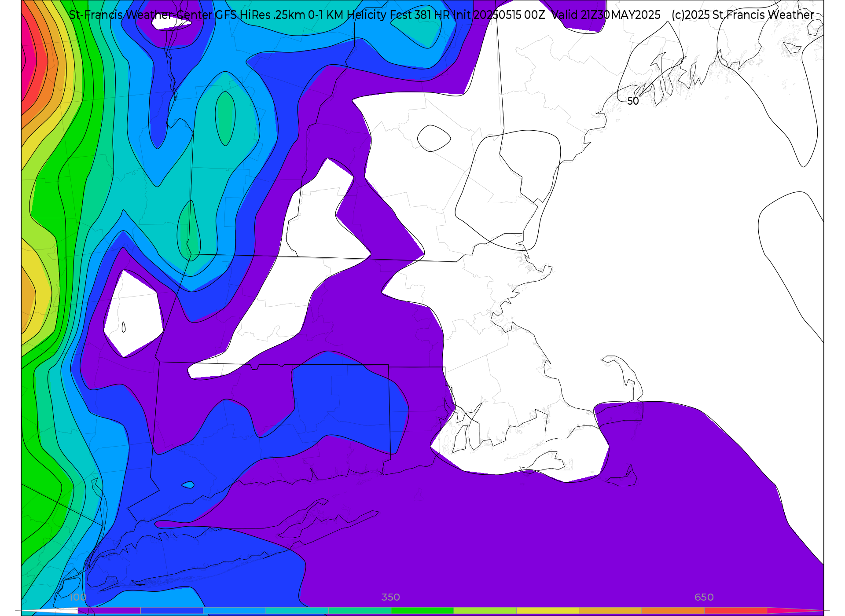Viewport: 845px width, 616px height.
Task: Click the yellow color bar segment
Action: 548,611
